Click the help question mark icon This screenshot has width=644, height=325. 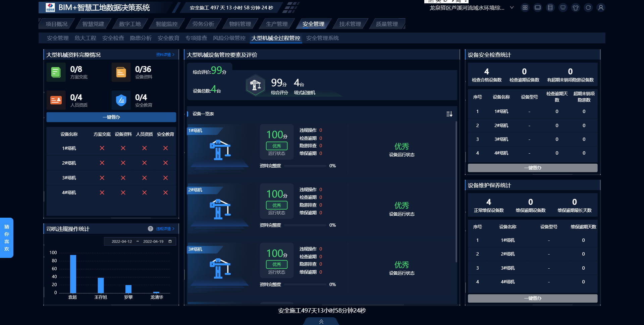point(151,229)
